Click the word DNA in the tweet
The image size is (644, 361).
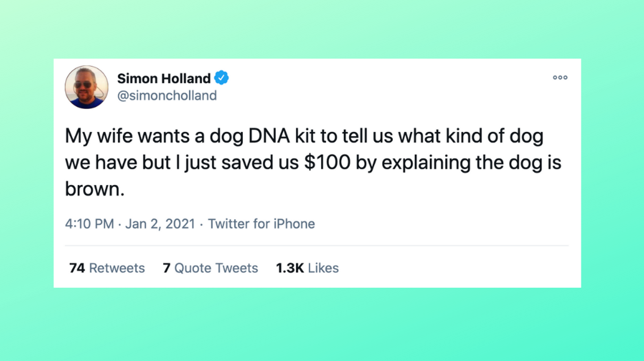click(269, 136)
